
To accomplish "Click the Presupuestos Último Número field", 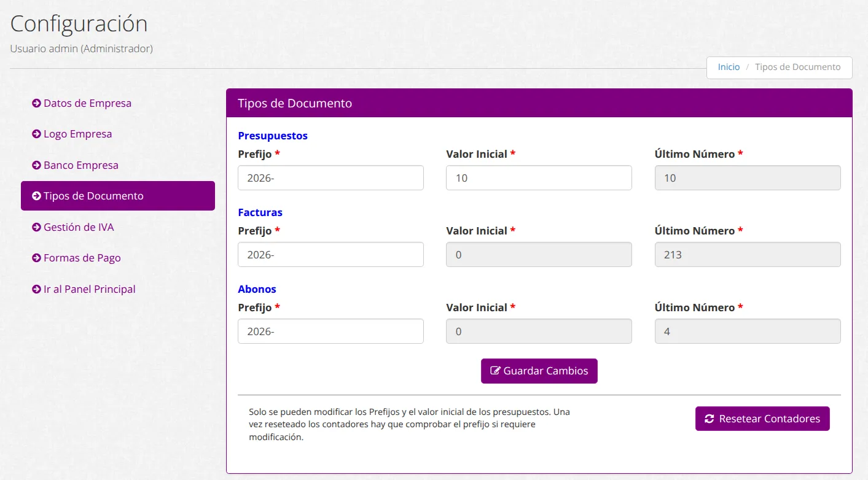I will pos(748,177).
